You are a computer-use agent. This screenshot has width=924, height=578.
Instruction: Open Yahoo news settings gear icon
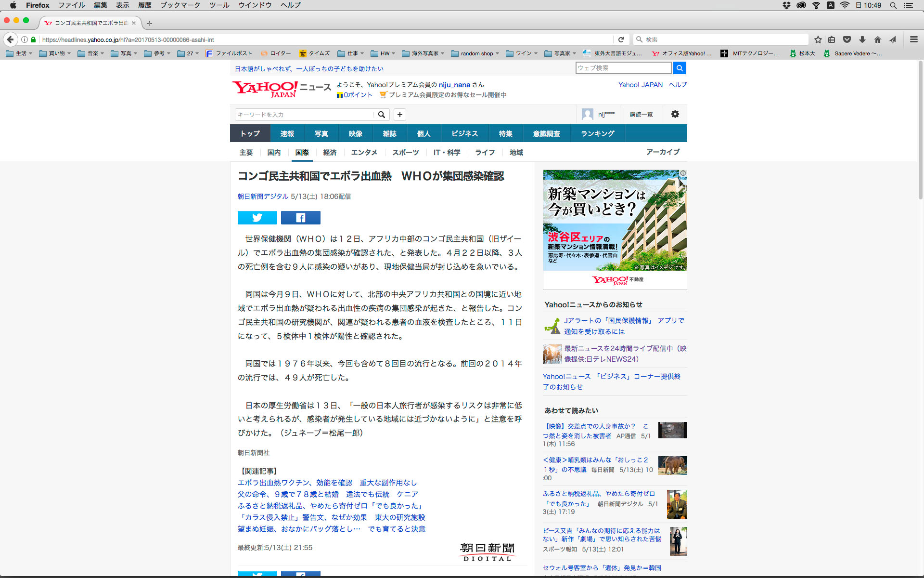(675, 114)
